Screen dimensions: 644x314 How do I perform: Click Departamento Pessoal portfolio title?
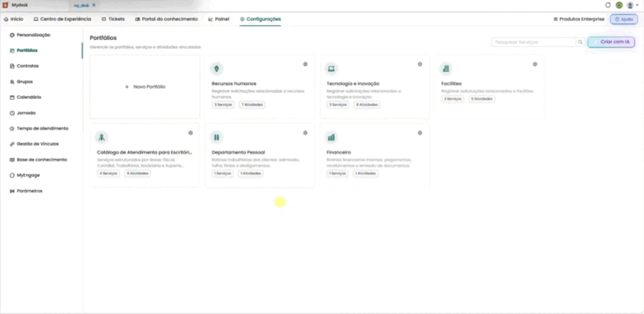pyautogui.click(x=238, y=152)
